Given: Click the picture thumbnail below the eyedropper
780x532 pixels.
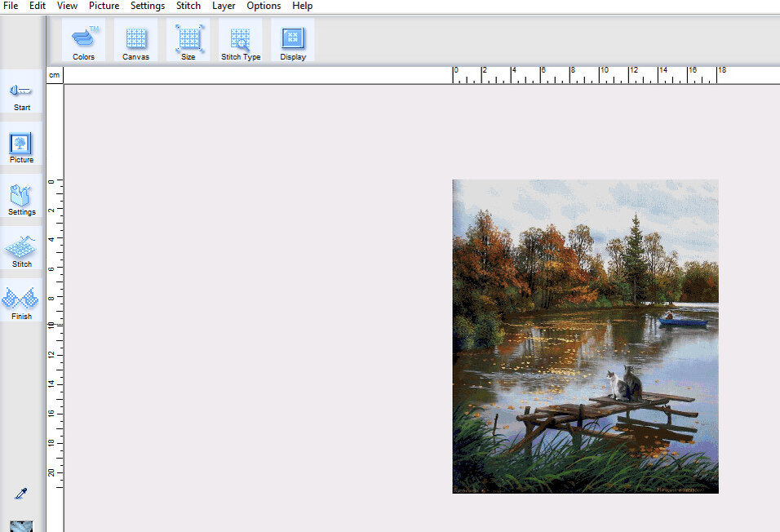Looking at the screenshot, I should 21,526.
